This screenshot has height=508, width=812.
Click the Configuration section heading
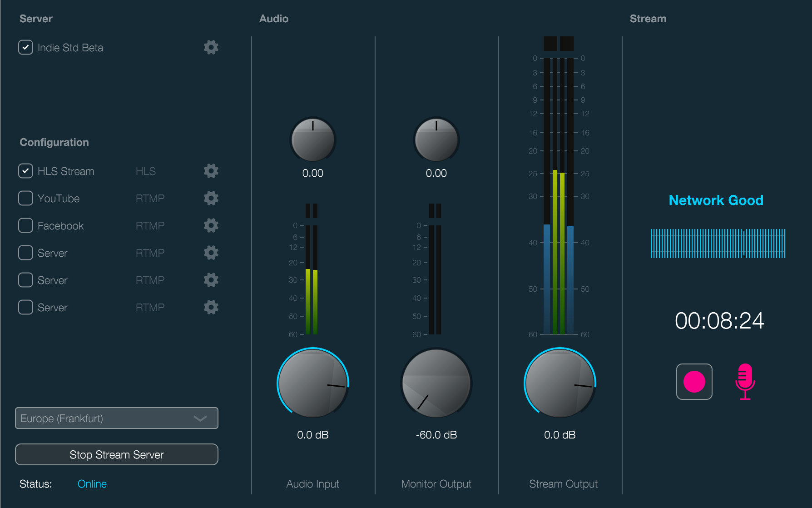[54, 142]
